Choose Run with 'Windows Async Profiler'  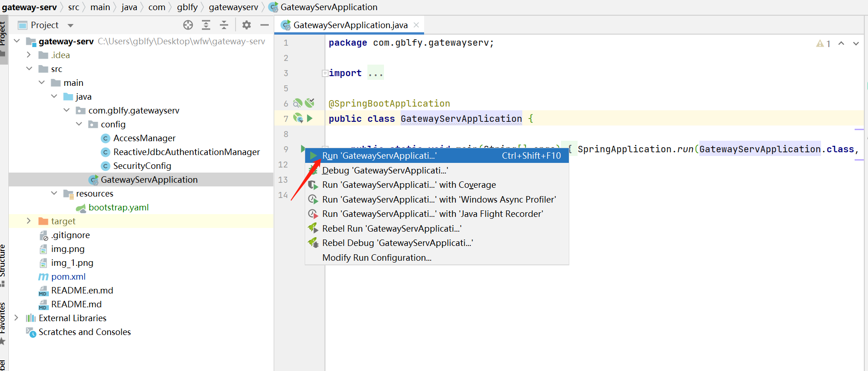[x=437, y=199]
